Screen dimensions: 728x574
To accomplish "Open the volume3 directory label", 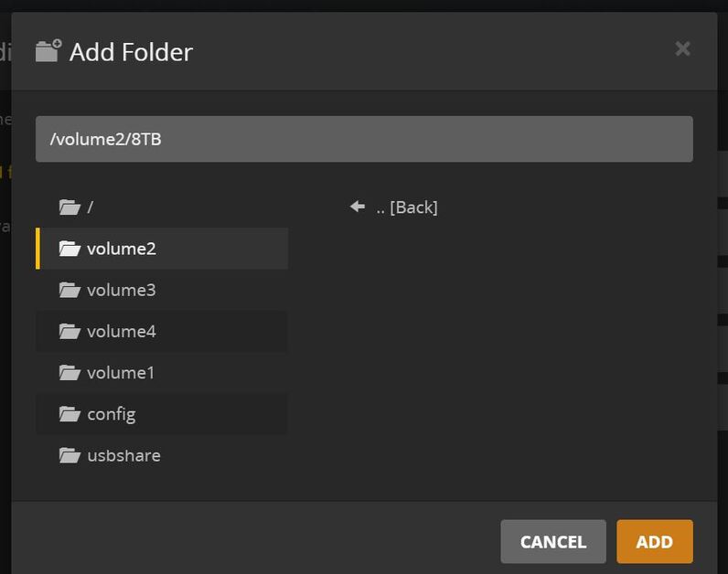I will 121,290.
